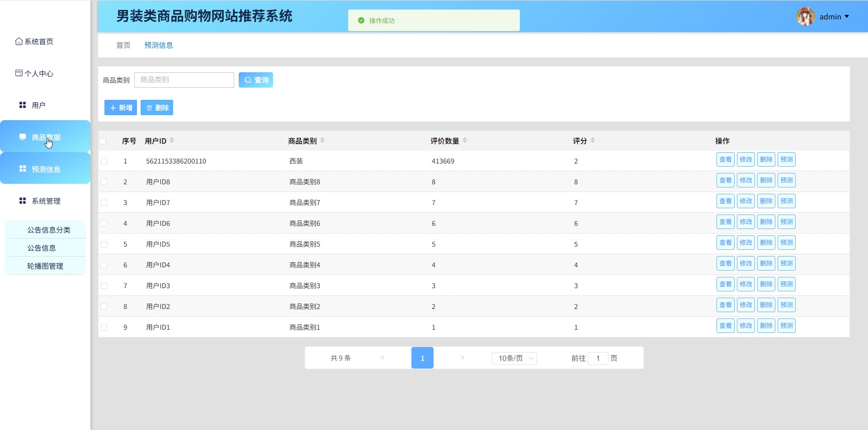Open 公告信息分类 in the sidebar
This screenshot has width=868, height=430.
click(x=49, y=230)
